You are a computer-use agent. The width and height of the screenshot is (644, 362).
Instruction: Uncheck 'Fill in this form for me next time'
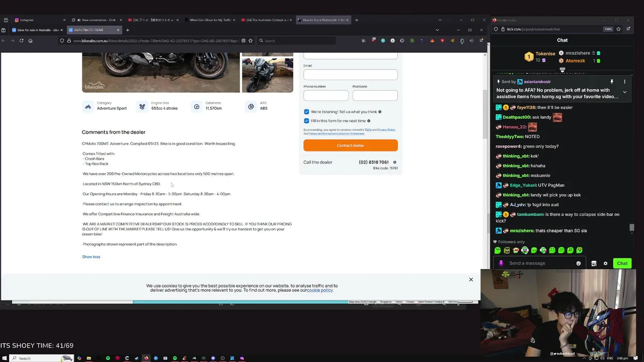tap(306, 121)
